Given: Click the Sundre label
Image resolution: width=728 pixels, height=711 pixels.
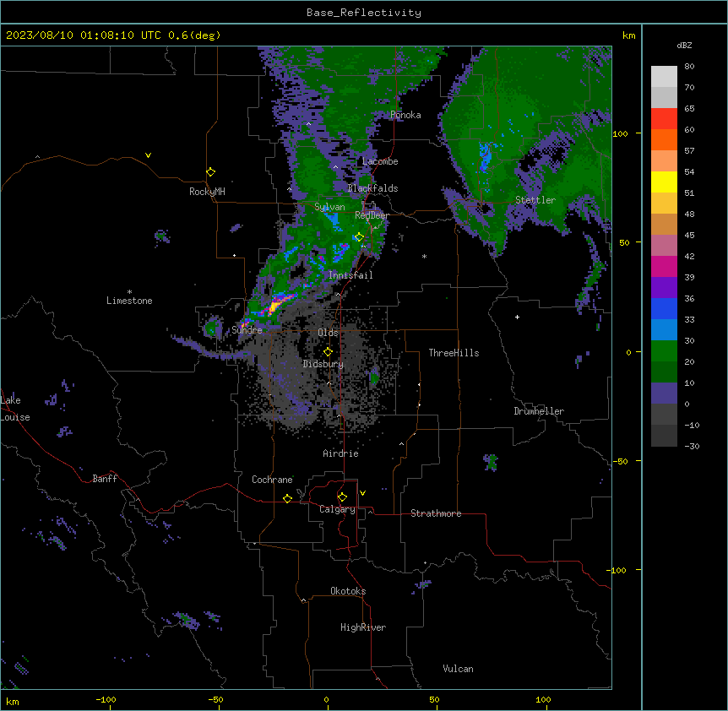Looking at the screenshot, I should pos(247,330).
